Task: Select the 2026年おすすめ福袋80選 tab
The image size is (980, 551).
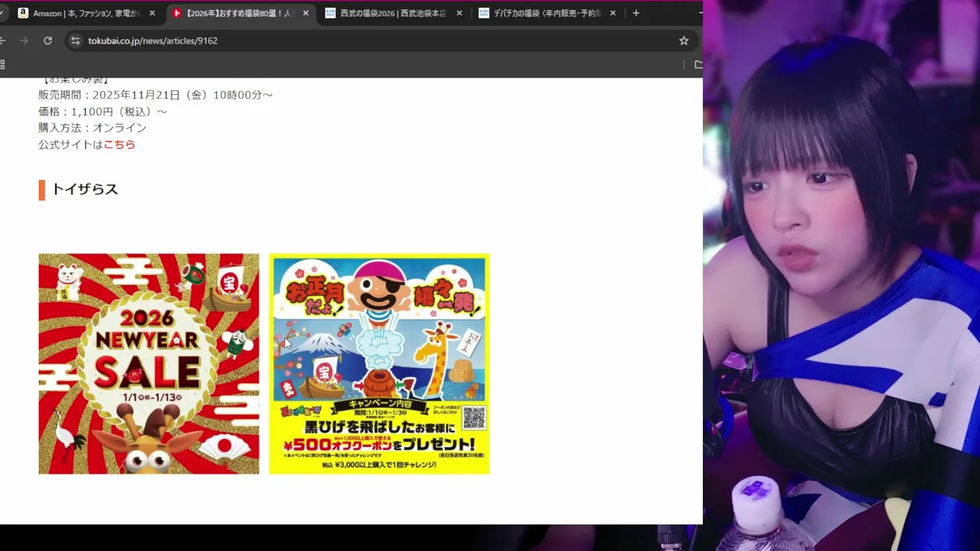Action: pyautogui.click(x=239, y=13)
